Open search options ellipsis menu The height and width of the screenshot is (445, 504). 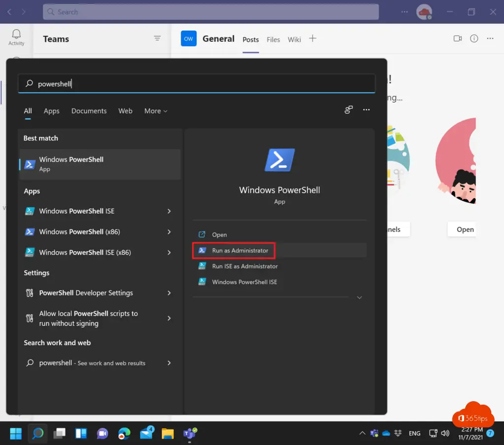click(x=366, y=110)
